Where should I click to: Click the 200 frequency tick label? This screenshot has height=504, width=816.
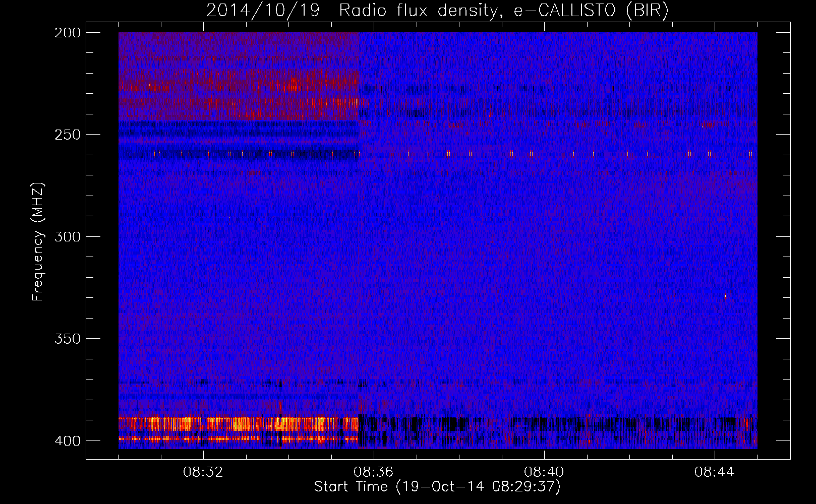coord(68,33)
